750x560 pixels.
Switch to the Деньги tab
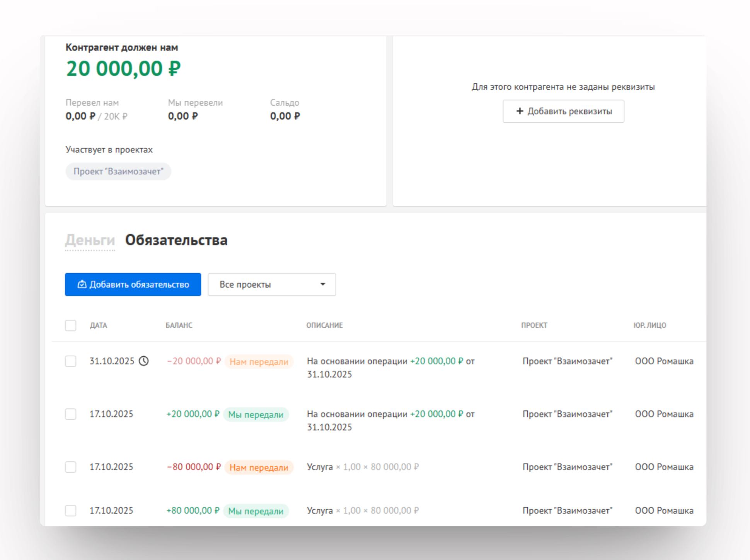point(90,240)
